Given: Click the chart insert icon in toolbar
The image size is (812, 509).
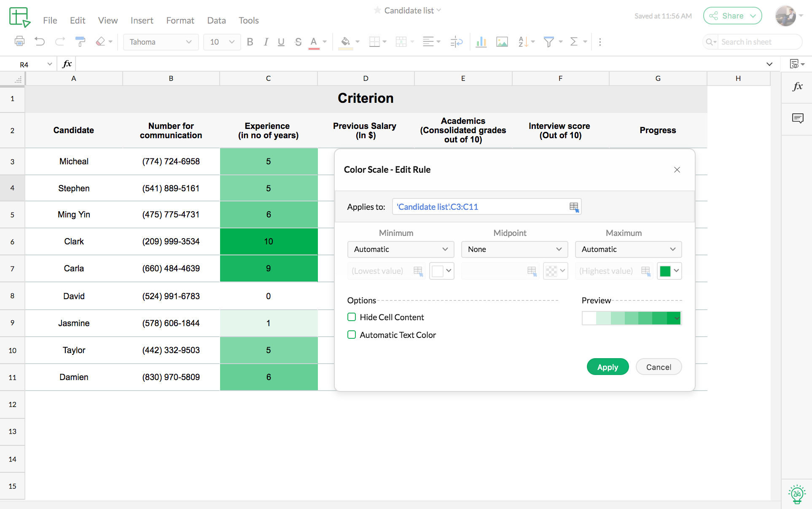Looking at the screenshot, I should pos(482,42).
